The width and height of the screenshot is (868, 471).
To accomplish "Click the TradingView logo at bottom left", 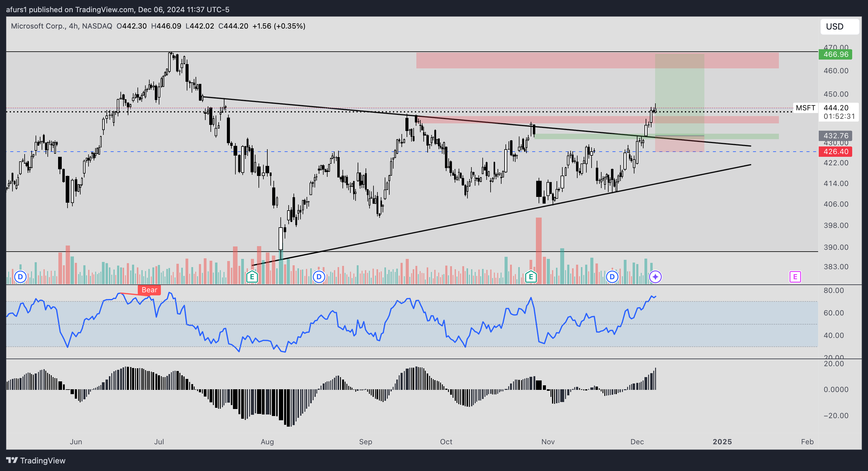I will coord(36,460).
